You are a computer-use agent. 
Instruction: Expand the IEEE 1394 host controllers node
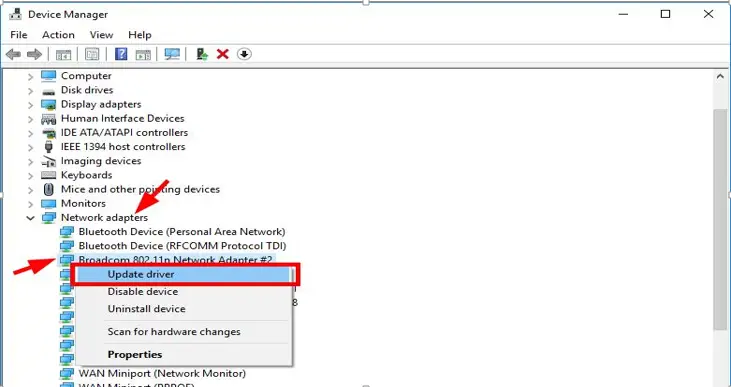pos(30,147)
